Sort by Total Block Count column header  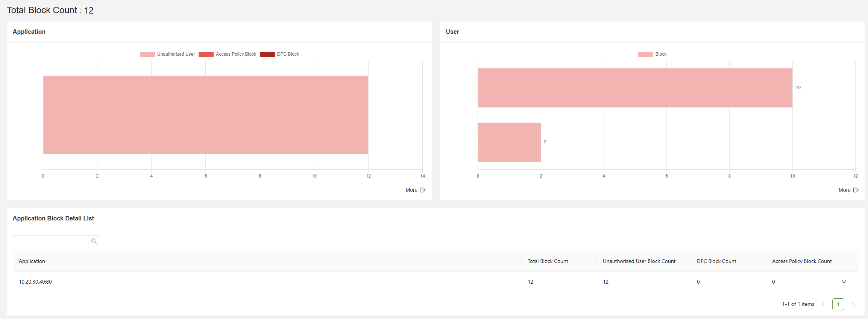point(548,261)
